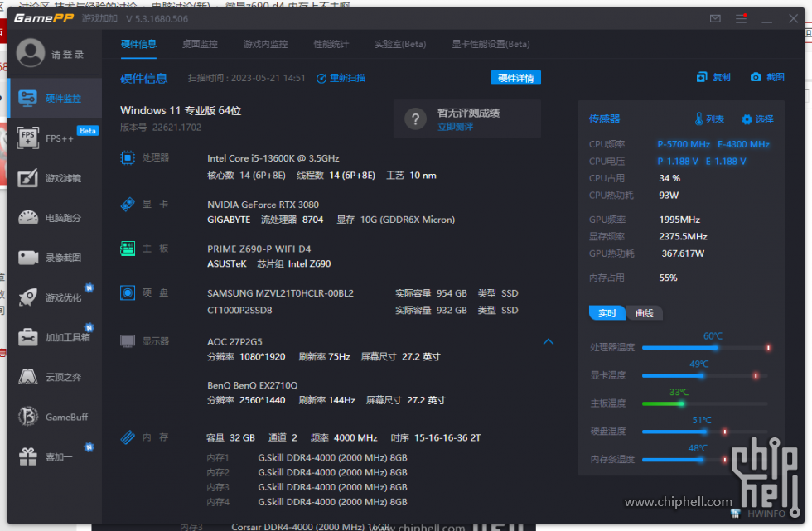Screen dimensions: 812x531
Task: Click 请登录 login text
Action: [67, 54]
